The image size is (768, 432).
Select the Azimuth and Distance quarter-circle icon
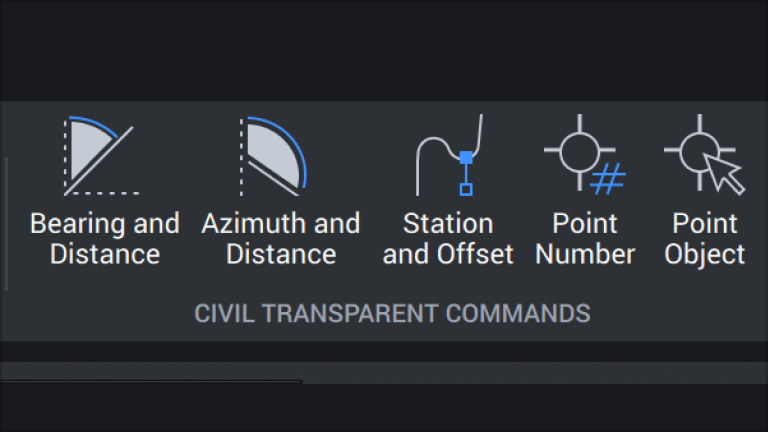(273, 156)
